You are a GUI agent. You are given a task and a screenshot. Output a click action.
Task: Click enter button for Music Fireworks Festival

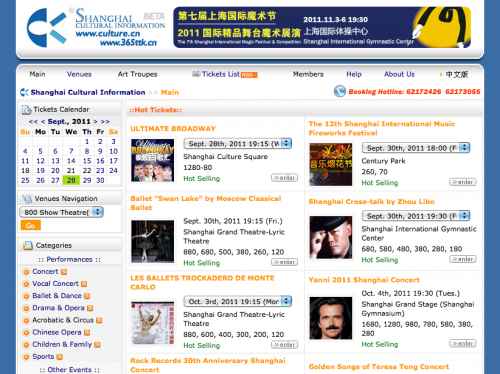pos(462,182)
